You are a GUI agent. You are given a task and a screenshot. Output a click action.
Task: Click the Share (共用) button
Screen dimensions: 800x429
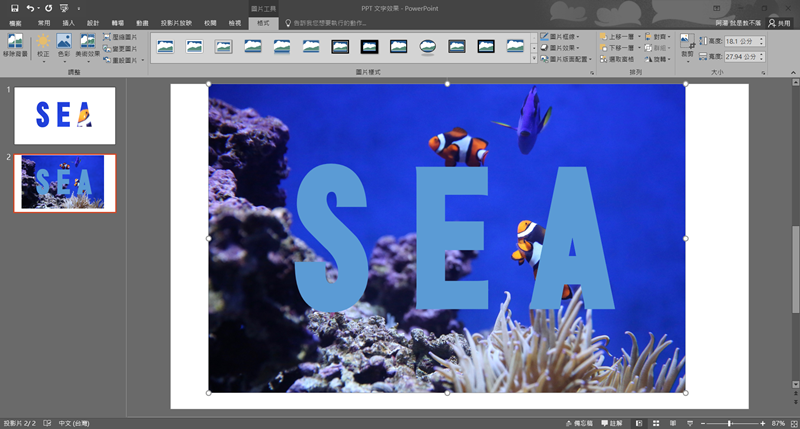pyautogui.click(x=778, y=21)
